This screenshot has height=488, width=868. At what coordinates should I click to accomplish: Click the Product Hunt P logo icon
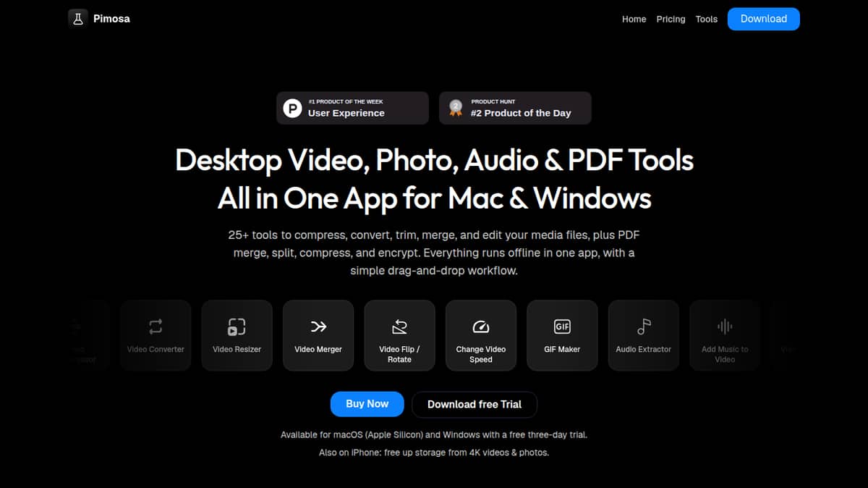292,109
